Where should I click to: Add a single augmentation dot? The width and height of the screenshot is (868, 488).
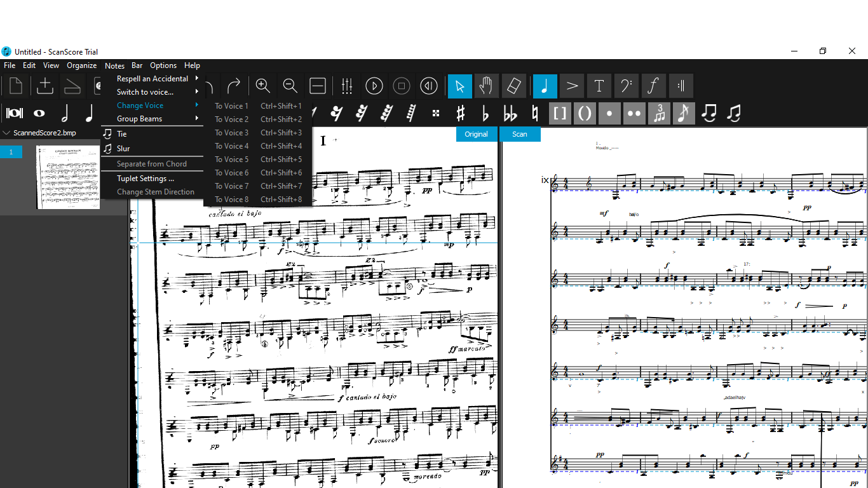(609, 114)
